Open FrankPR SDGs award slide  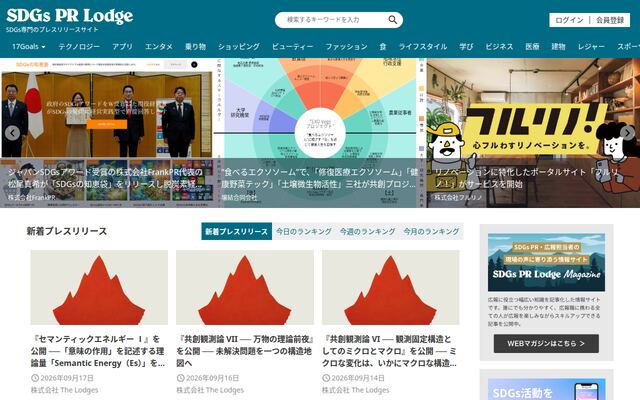tap(107, 133)
